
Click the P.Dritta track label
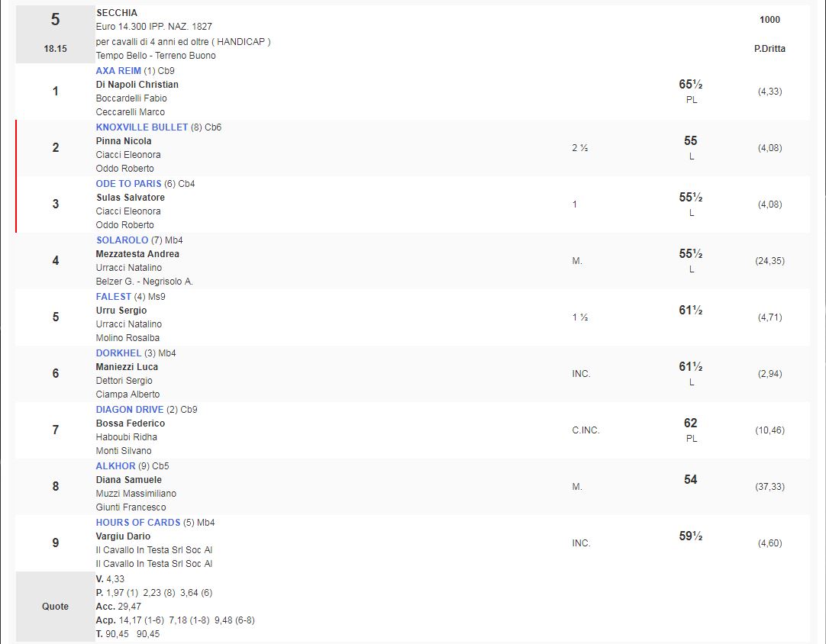click(770, 49)
